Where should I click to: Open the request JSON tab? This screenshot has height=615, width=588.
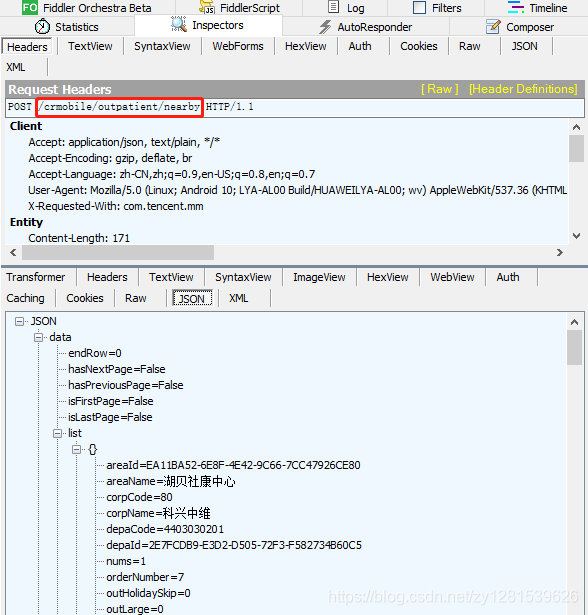[524, 46]
